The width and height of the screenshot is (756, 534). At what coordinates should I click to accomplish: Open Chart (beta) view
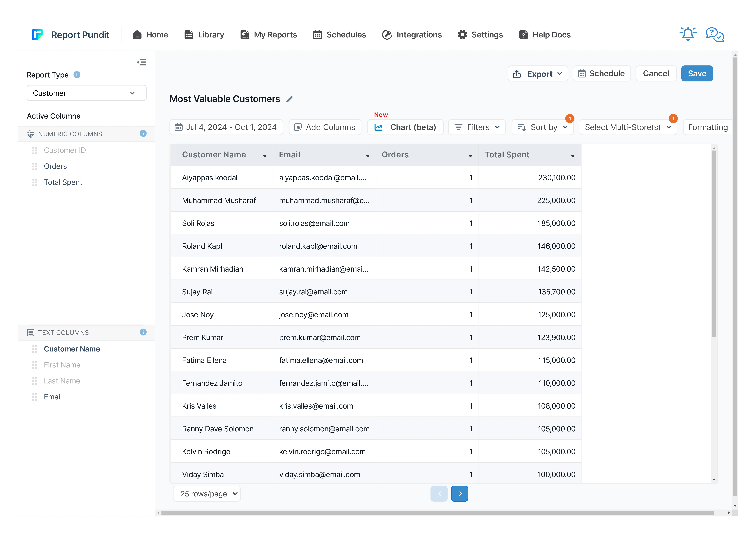tap(405, 127)
